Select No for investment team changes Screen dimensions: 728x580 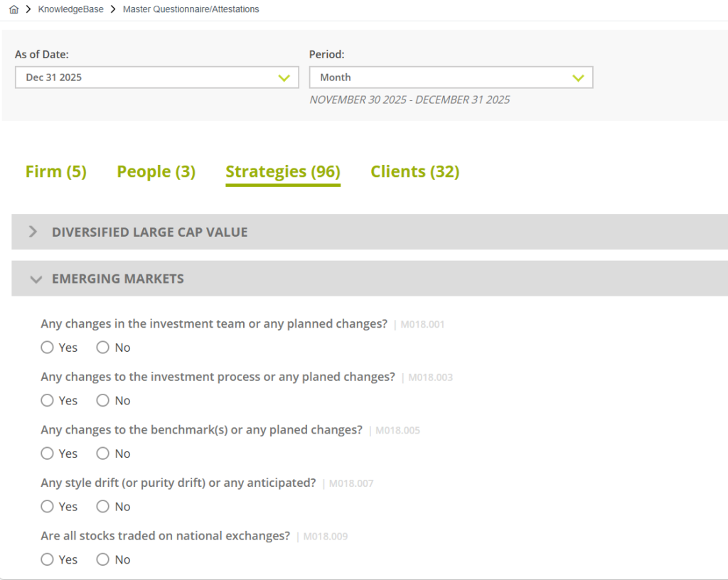point(103,348)
